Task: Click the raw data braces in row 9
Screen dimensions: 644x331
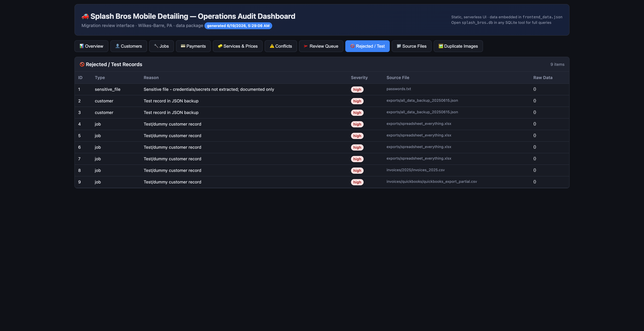Action: click(x=534, y=182)
